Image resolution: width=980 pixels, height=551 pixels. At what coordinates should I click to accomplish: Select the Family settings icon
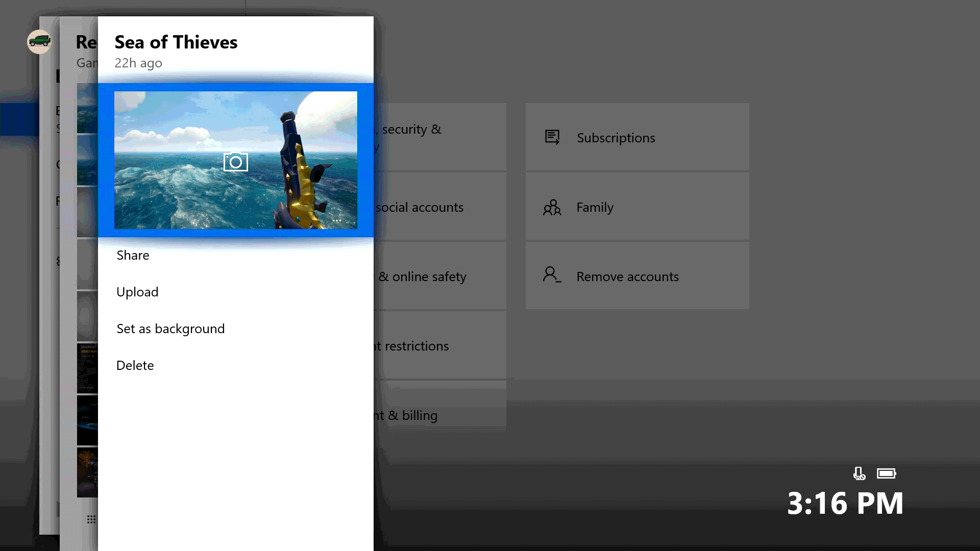552,207
